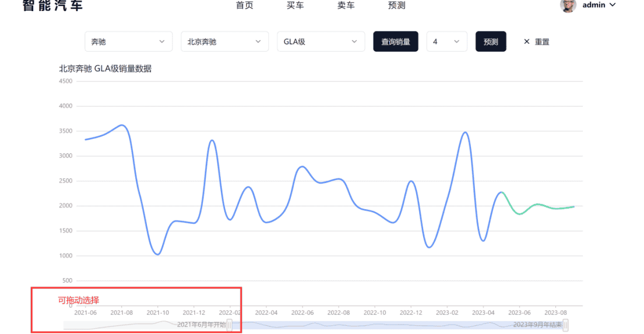Open the GLA级 model dropdown
Image resolution: width=644 pixels, height=334 pixels.
point(321,41)
